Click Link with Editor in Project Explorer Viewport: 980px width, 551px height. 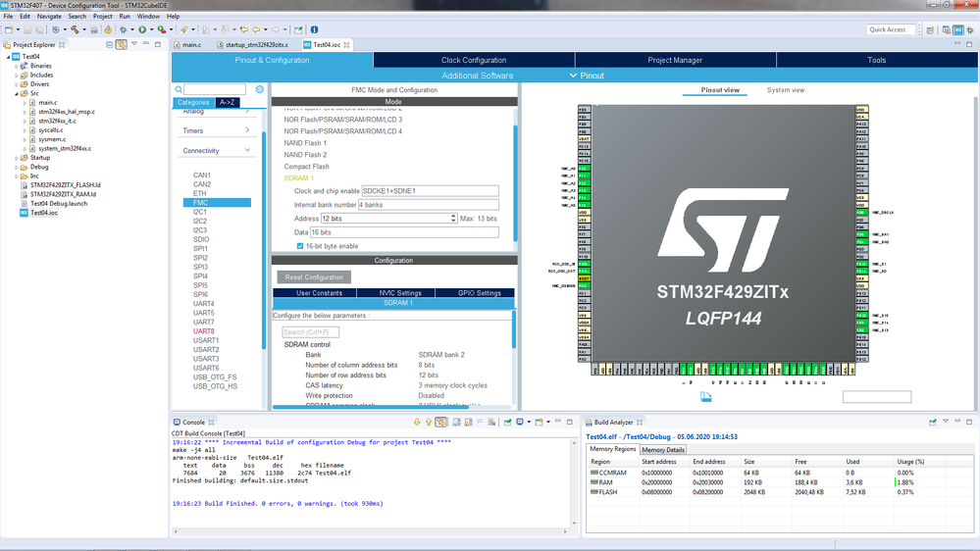pos(121,44)
